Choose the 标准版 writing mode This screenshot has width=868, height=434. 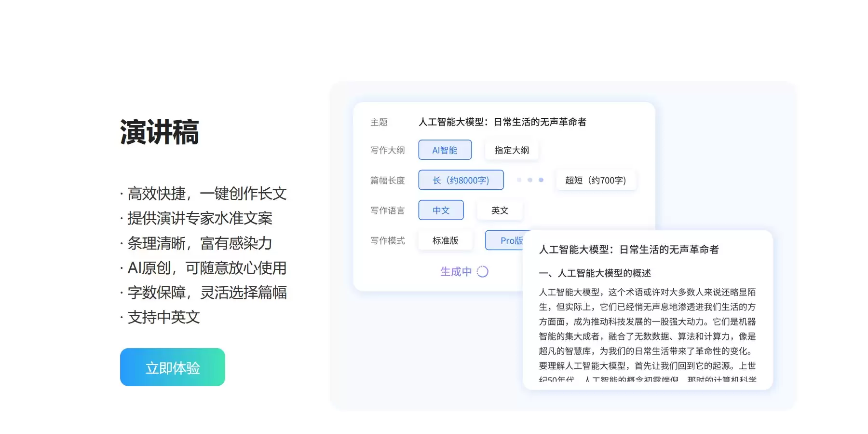(445, 240)
